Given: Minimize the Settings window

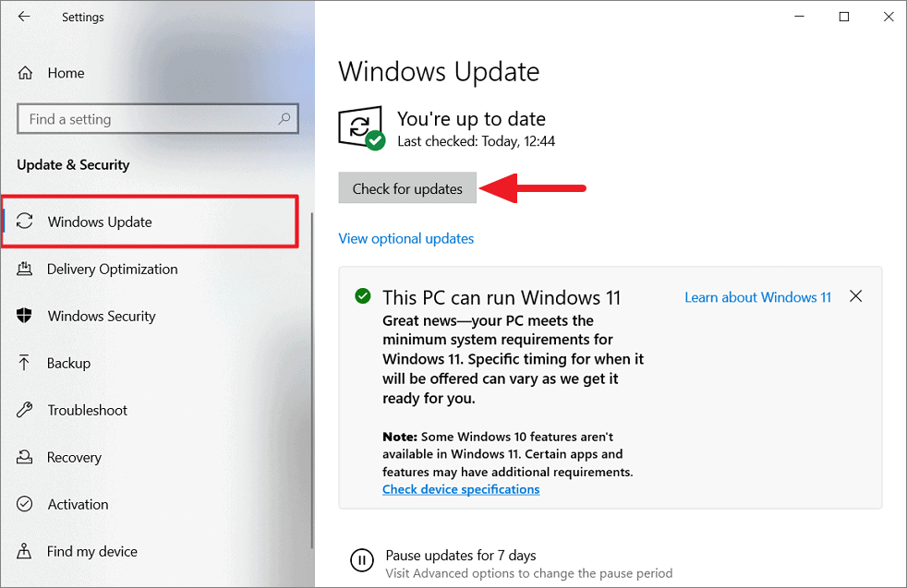Looking at the screenshot, I should click(800, 17).
